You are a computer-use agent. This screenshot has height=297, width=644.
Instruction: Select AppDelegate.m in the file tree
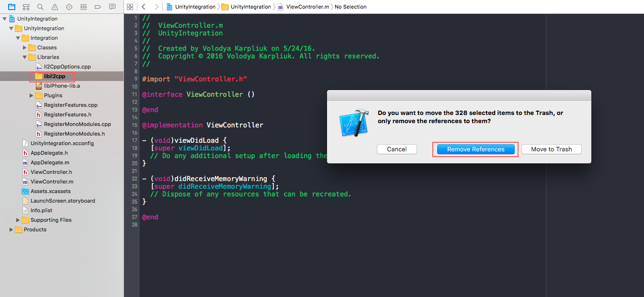[49, 162]
